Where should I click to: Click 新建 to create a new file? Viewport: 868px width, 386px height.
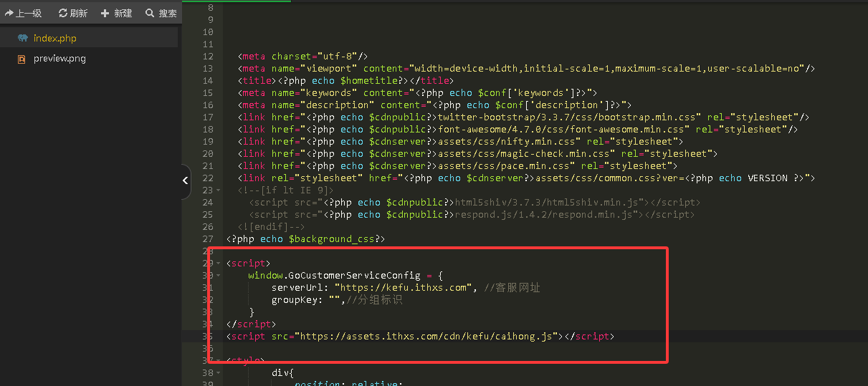coord(117,13)
